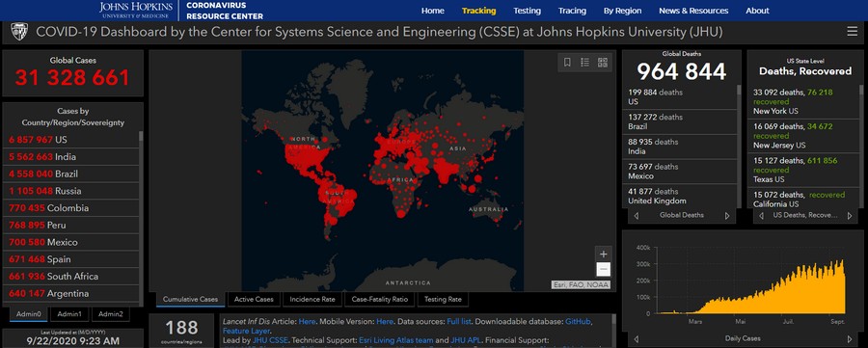
Task: Open the hamburger menu in the dashboard header
Action: (852, 32)
